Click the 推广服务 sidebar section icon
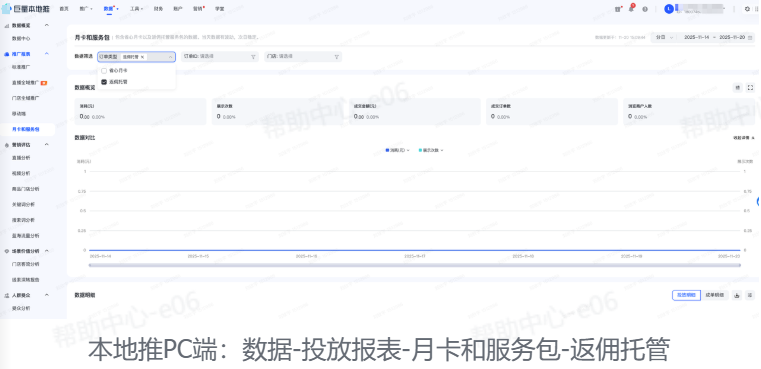Image resolution: width=761 pixels, height=369 pixels. tap(6, 54)
